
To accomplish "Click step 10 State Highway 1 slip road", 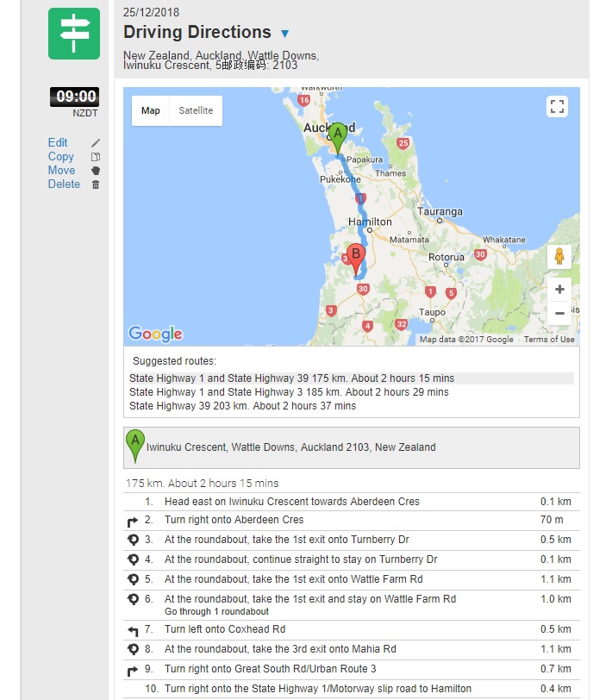I will [x=352, y=689].
